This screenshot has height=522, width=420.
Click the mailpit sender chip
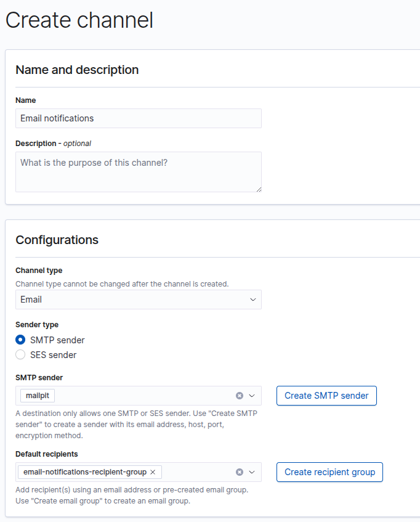coord(38,396)
